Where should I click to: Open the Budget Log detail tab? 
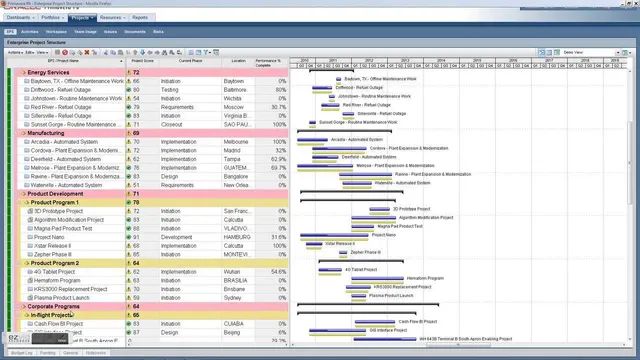pos(21,353)
